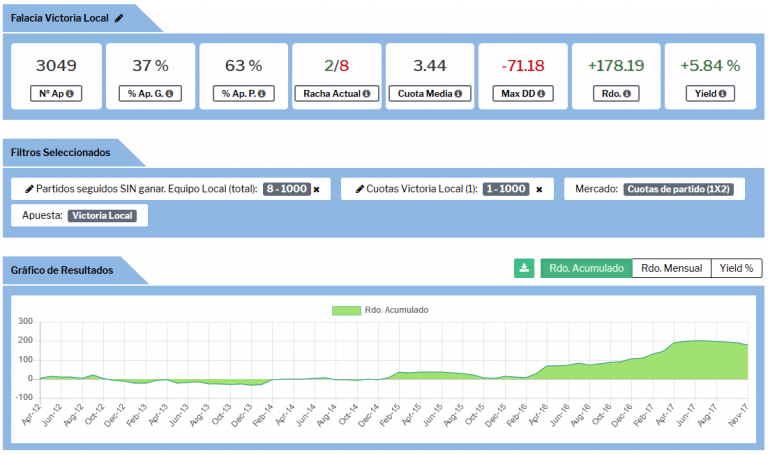Switch chart to Yield % view
The image size is (768, 455).
735,268
